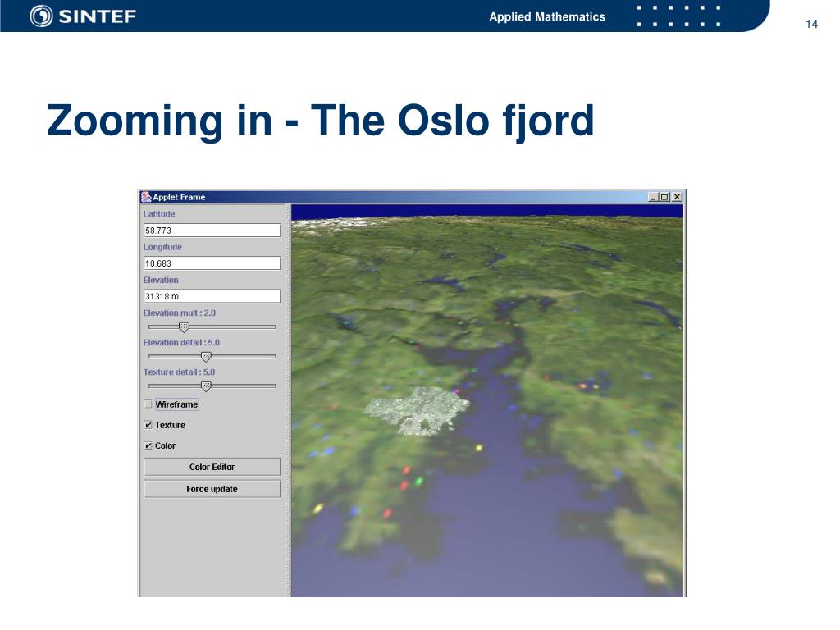The width and height of the screenshot is (840, 630).
Task: Click the Elevation field showing 31318 m
Action: [212, 296]
